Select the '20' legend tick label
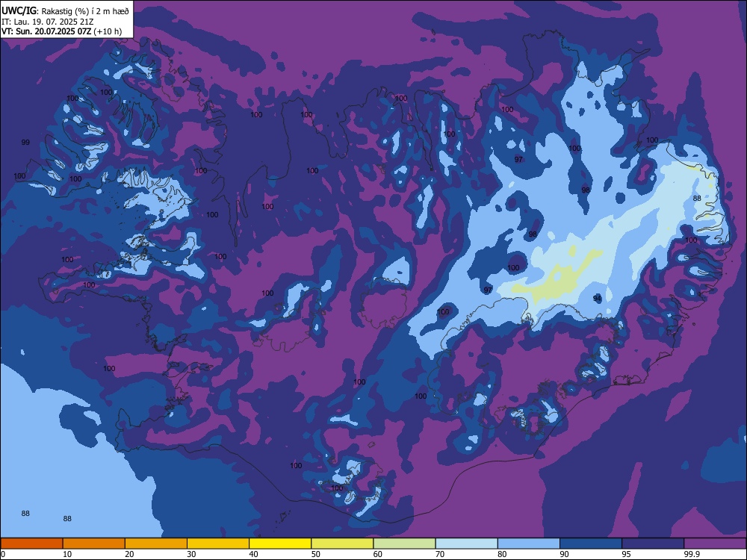Screen dimensions: 747x560 point(129,554)
